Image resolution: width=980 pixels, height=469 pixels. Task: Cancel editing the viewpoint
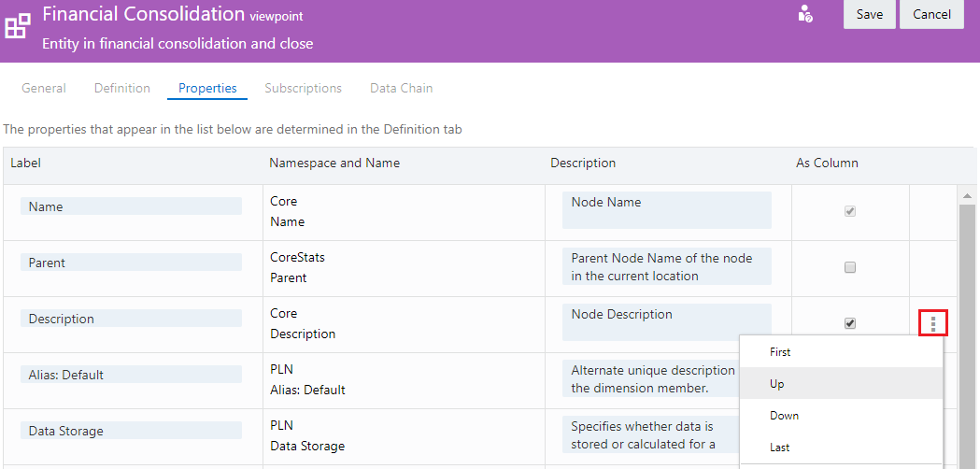(931, 14)
